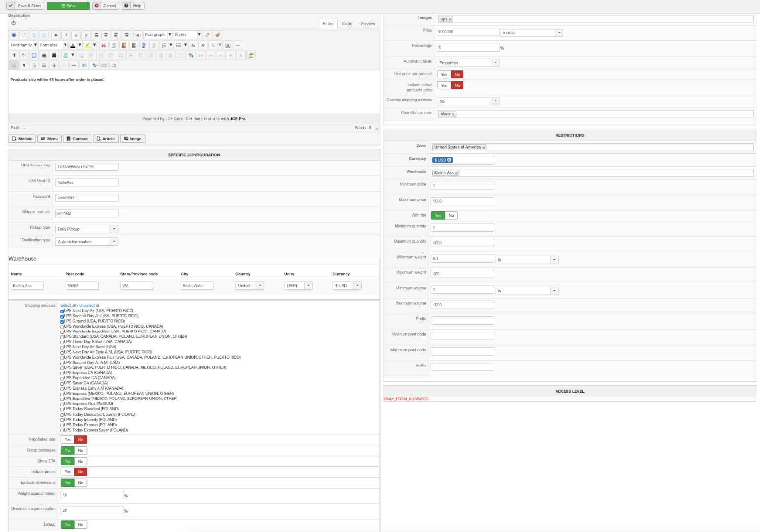Click the Module insert button
This screenshot has height=532, width=760.
(22, 139)
